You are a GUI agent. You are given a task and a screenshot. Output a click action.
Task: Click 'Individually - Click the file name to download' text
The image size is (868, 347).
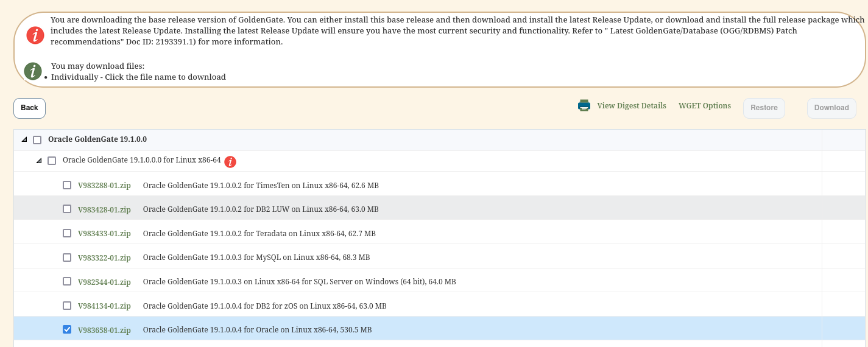pyautogui.click(x=138, y=77)
